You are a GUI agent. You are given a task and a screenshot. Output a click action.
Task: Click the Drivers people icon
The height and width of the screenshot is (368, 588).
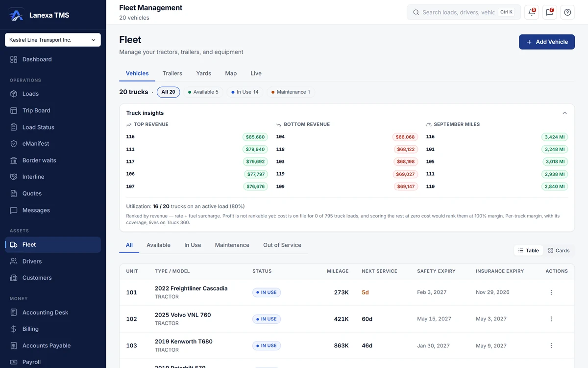pyautogui.click(x=14, y=261)
